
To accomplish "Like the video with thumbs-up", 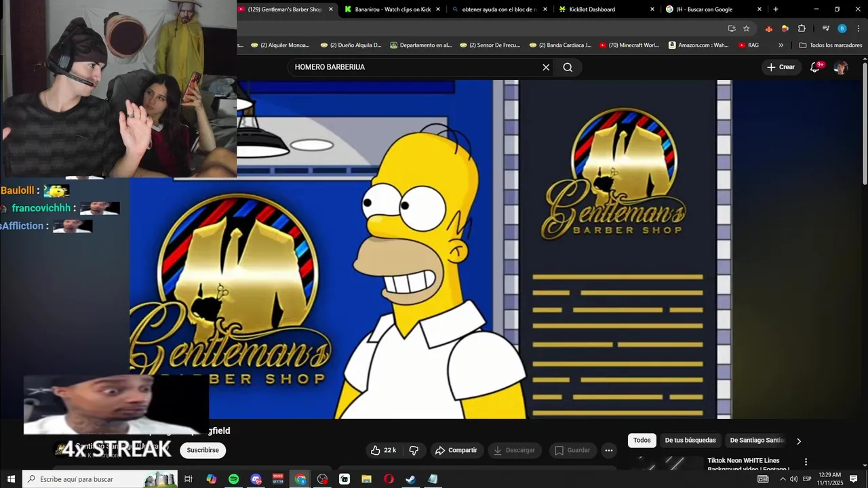I will click(383, 450).
